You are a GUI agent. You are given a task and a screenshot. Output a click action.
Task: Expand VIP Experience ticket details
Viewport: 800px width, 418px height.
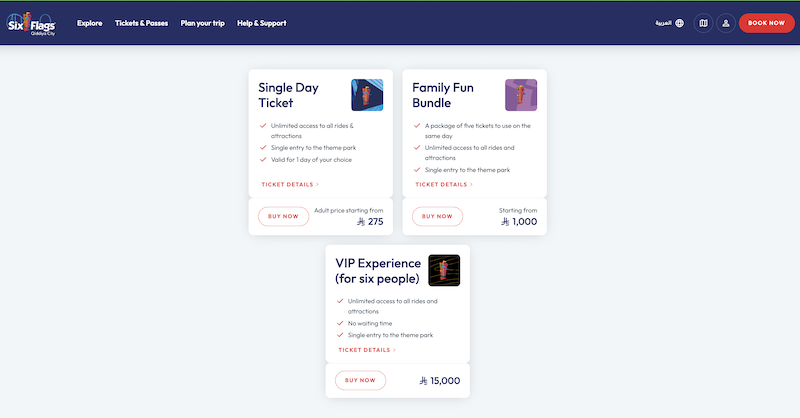pos(367,350)
